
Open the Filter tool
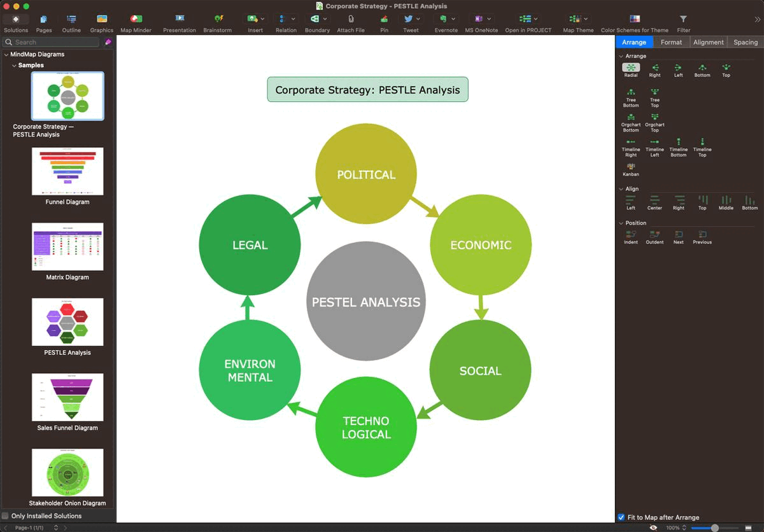(683, 20)
